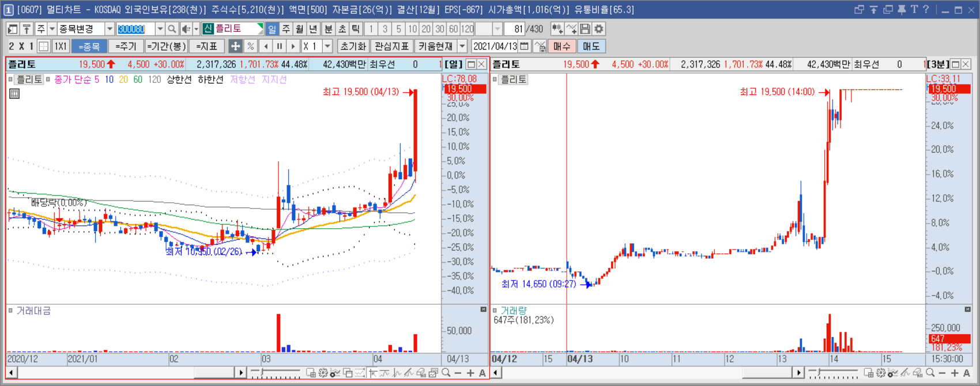
Task: Open the 종목변경 dropdown arrow
Action: click(110, 29)
